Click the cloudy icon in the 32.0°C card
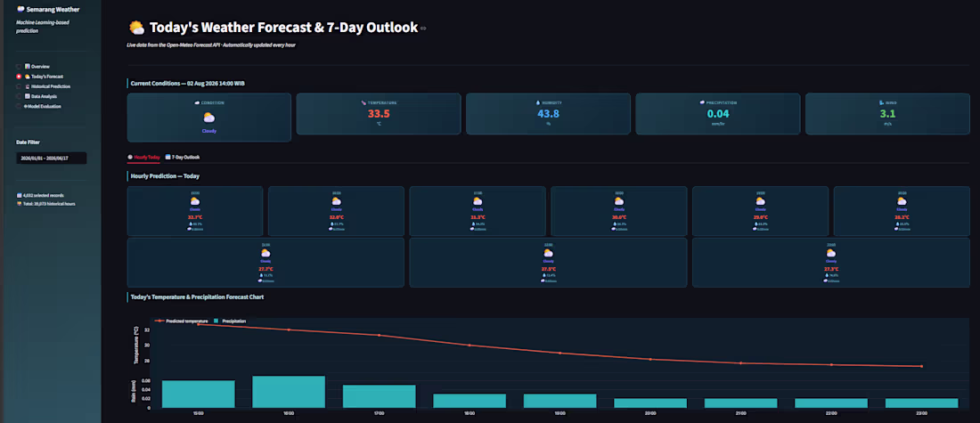Image resolution: width=980 pixels, height=423 pixels. 336,202
